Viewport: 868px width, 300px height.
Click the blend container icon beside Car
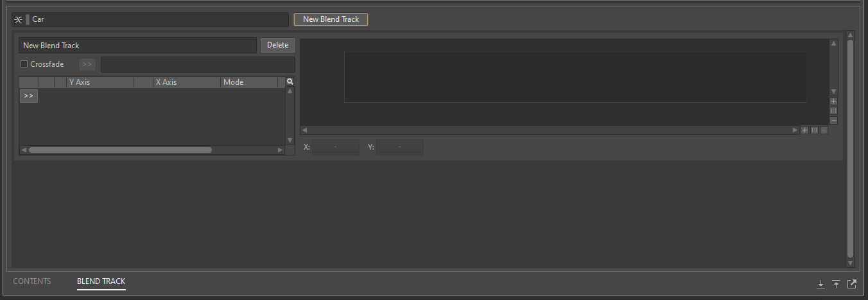18,19
